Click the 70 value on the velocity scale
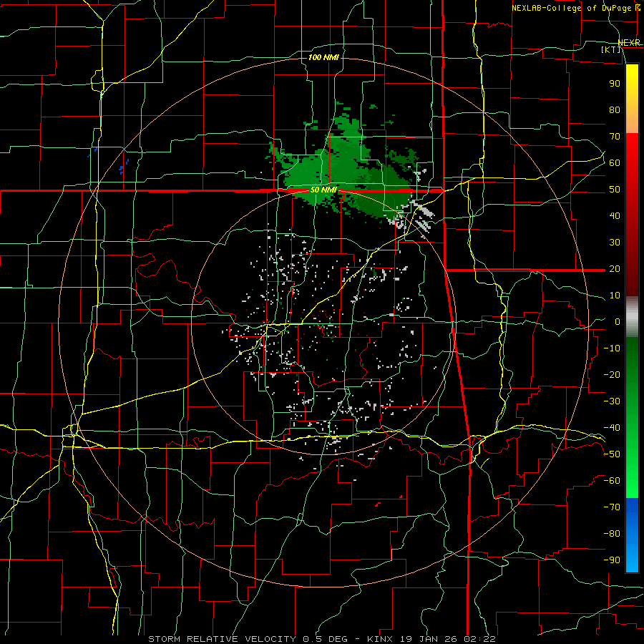This screenshot has width=644, height=644. (615, 137)
